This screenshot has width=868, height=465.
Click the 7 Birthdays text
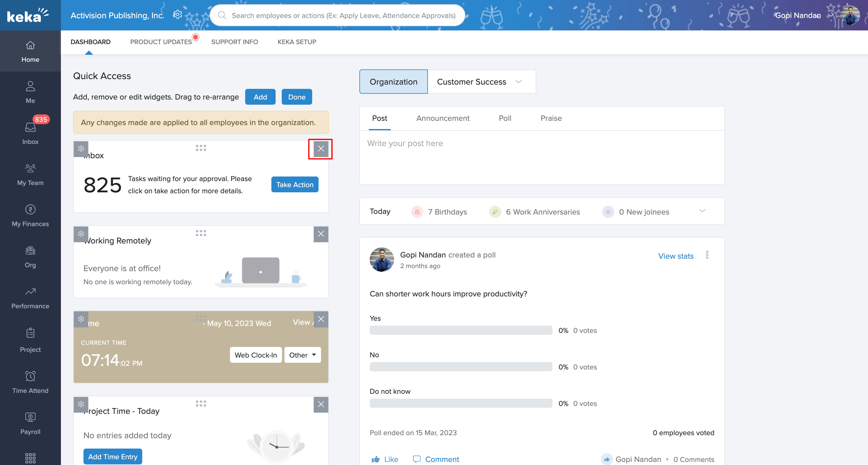click(447, 212)
